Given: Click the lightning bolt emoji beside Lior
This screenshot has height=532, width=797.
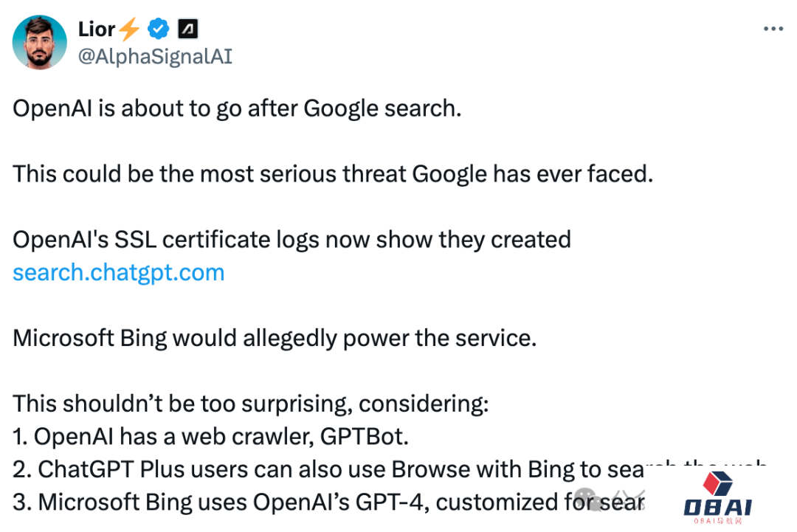Looking at the screenshot, I should point(129,30).
